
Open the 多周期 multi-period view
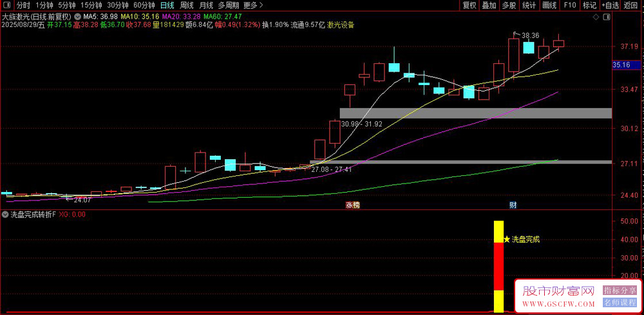click(228, 5)
